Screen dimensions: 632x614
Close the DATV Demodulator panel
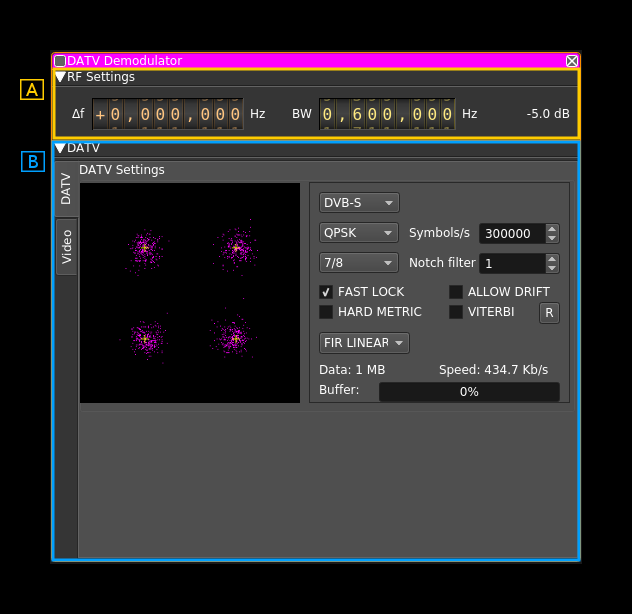tap(572, 61)
